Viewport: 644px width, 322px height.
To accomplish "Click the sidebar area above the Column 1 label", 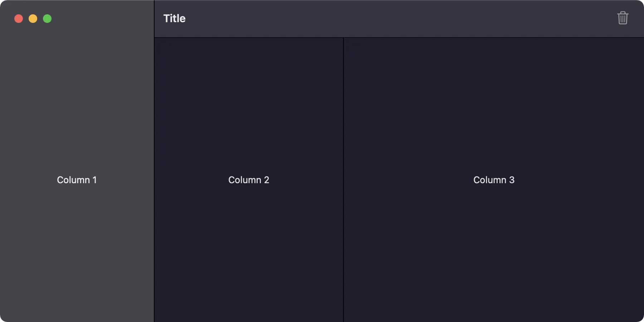I will pos(77,100).
